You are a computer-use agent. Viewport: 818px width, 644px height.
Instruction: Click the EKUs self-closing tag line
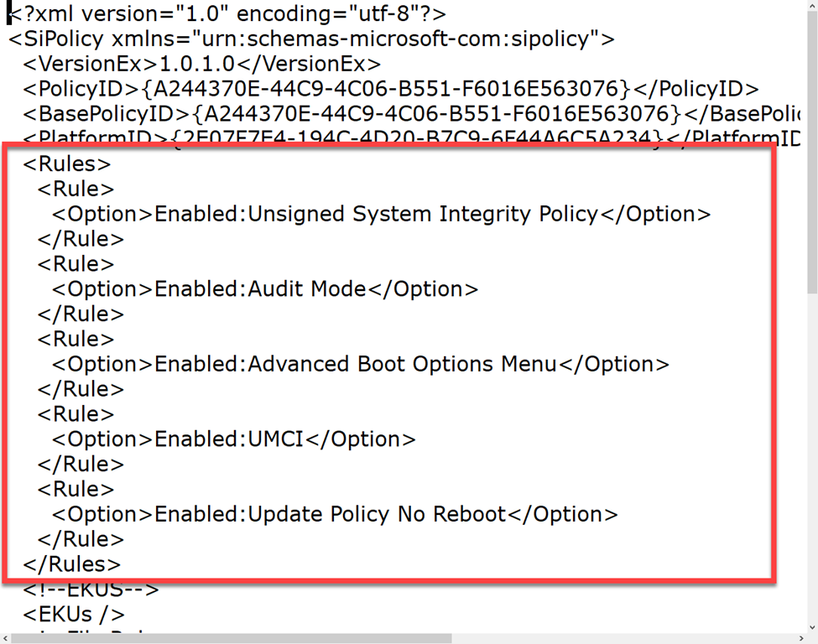click(74, 614)
